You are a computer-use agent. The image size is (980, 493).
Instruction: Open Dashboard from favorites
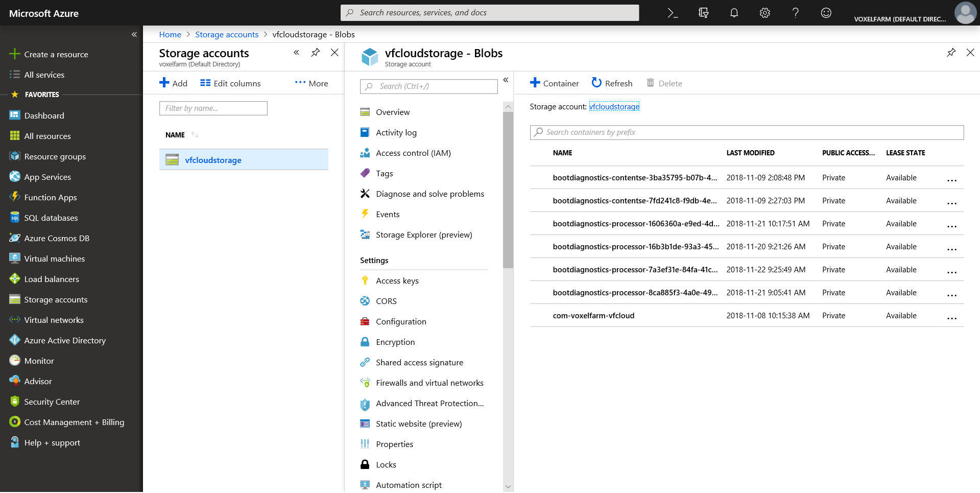click(x=44, y=115)
